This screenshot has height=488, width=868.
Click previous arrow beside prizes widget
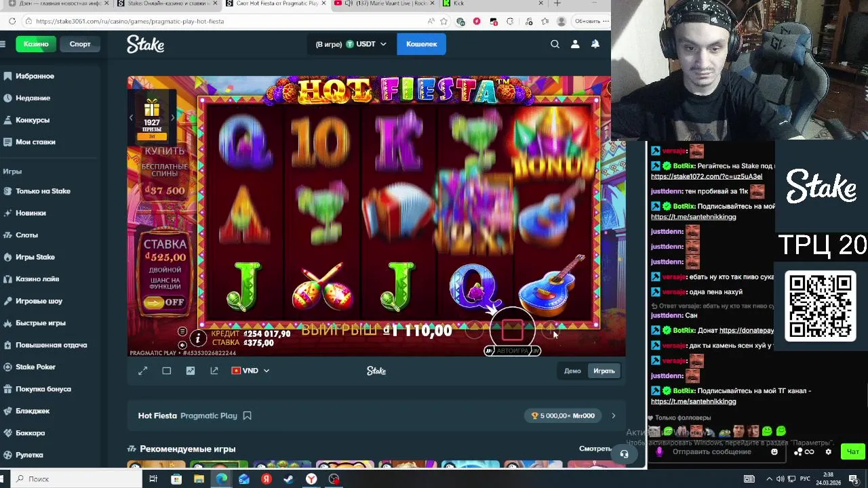coord(132,117)
